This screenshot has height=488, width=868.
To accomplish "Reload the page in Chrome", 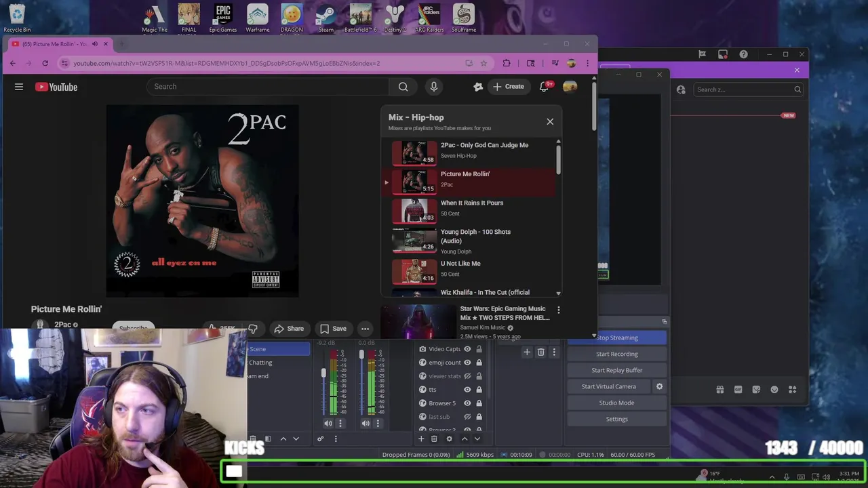I will [45, 63].
